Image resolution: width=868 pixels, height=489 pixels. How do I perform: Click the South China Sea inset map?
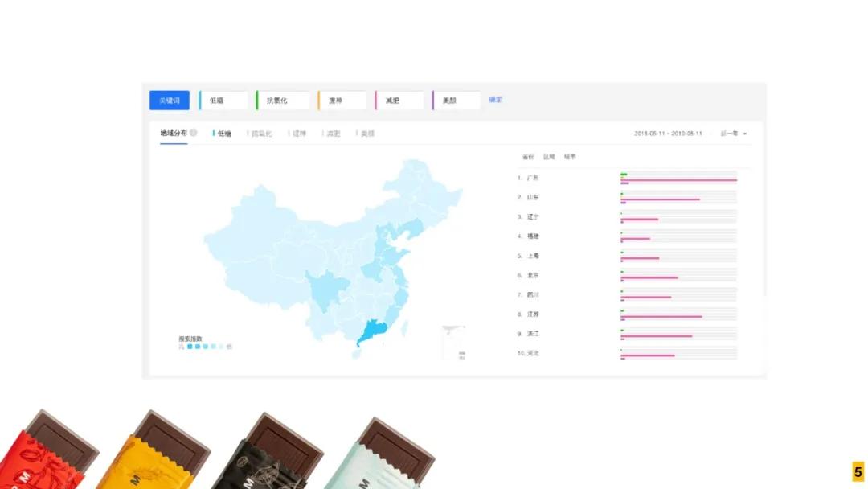tap(454, 342)
